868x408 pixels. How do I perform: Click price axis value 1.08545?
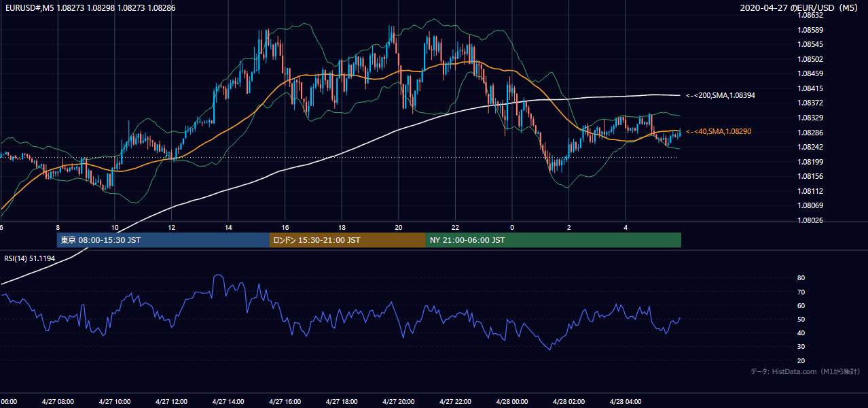coord(810,44)
